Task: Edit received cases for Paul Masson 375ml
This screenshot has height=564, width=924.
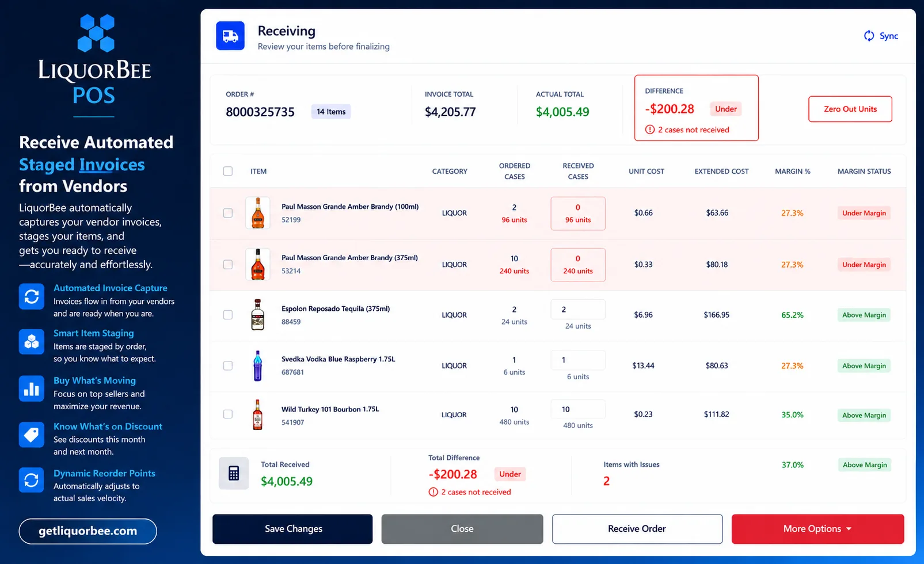Action: coord(578,265)
